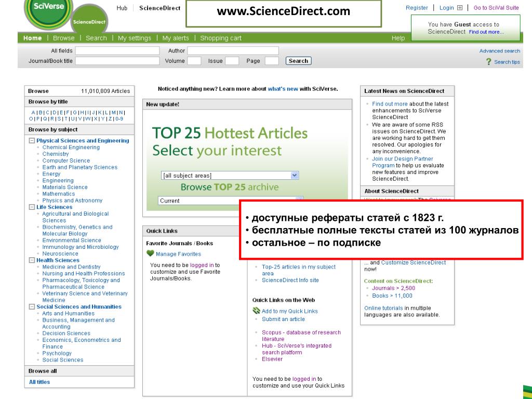Focus the Author input box

coord(233,50)
